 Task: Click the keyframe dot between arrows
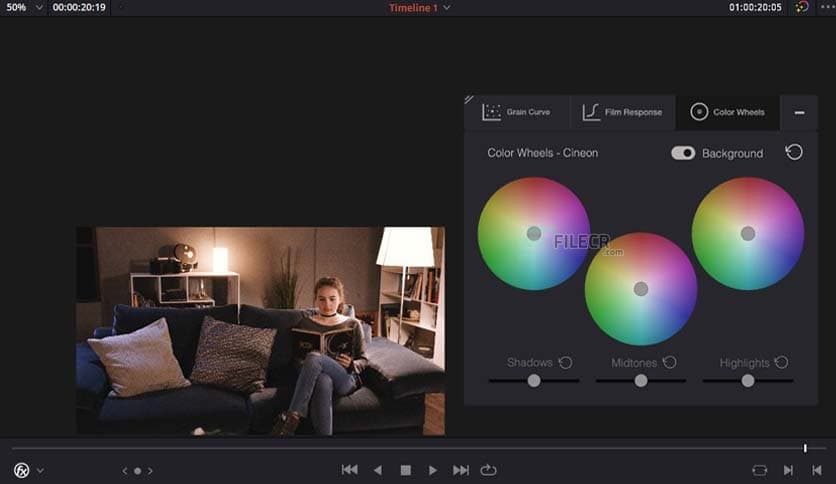[x=138, y=471]
